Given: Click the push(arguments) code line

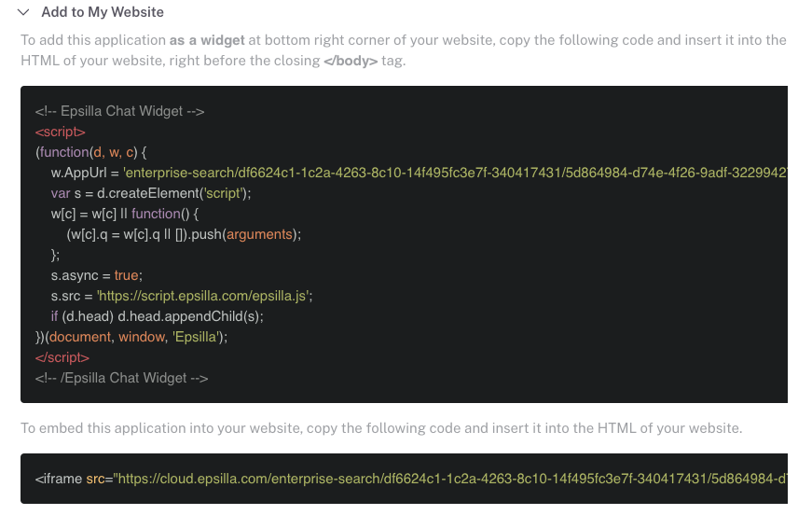Looking at the screenshot, I should click(x=185, y=234).
